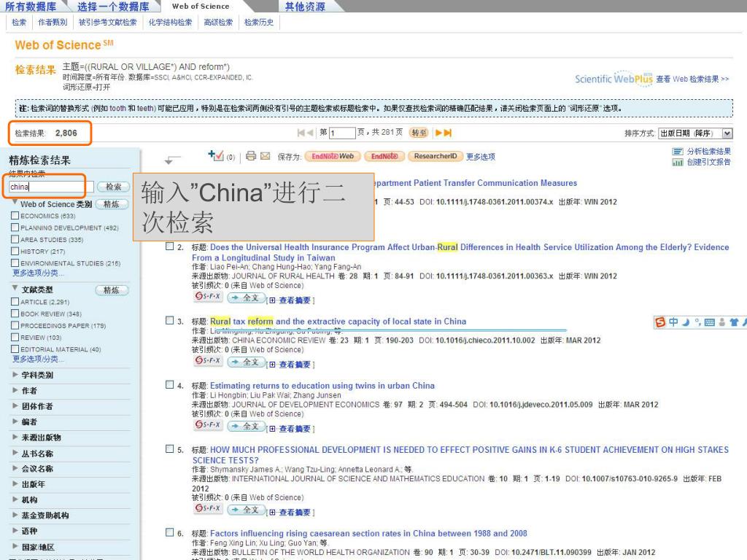Image resolution: width=747 pixels, height=560 pixels.
Task: Go to next results page arrow
Action: pos(438,133)
